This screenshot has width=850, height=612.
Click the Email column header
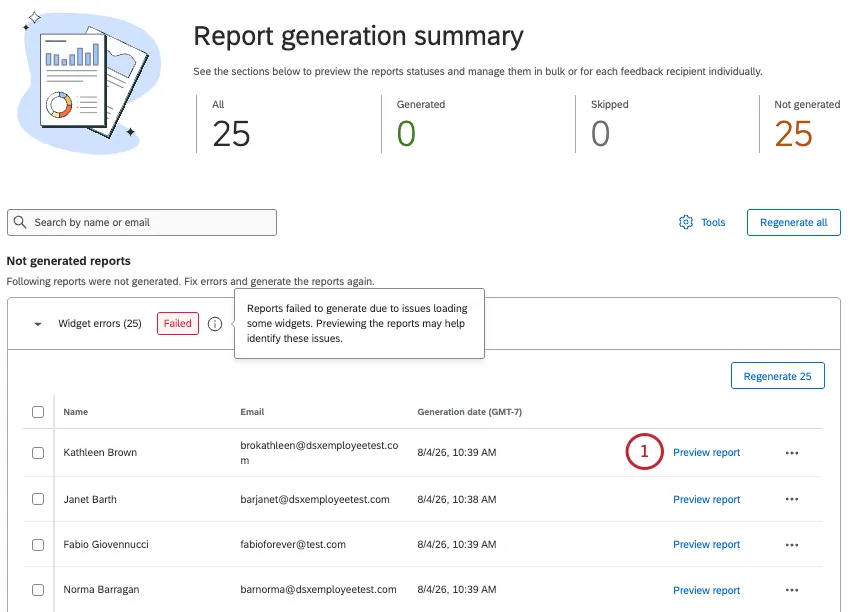pos(252,412)
